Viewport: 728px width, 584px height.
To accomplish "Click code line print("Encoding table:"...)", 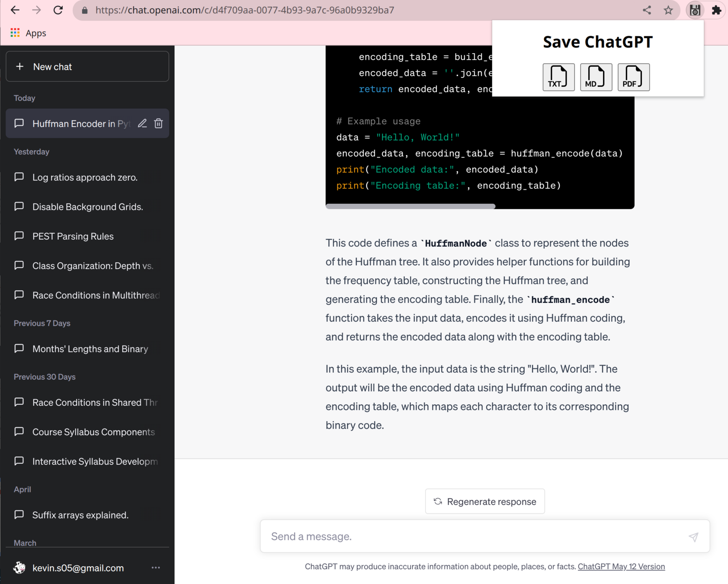I will pyautogui.click(x=449, y=186).
